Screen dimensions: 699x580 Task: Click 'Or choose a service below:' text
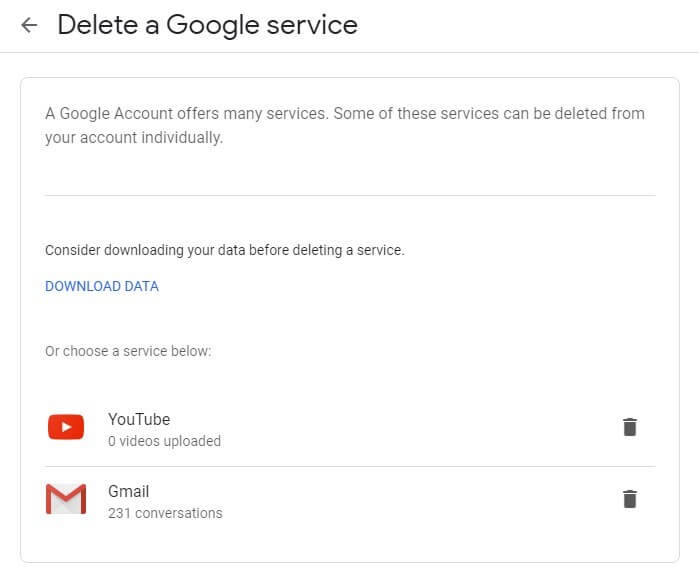pos(128,351)
